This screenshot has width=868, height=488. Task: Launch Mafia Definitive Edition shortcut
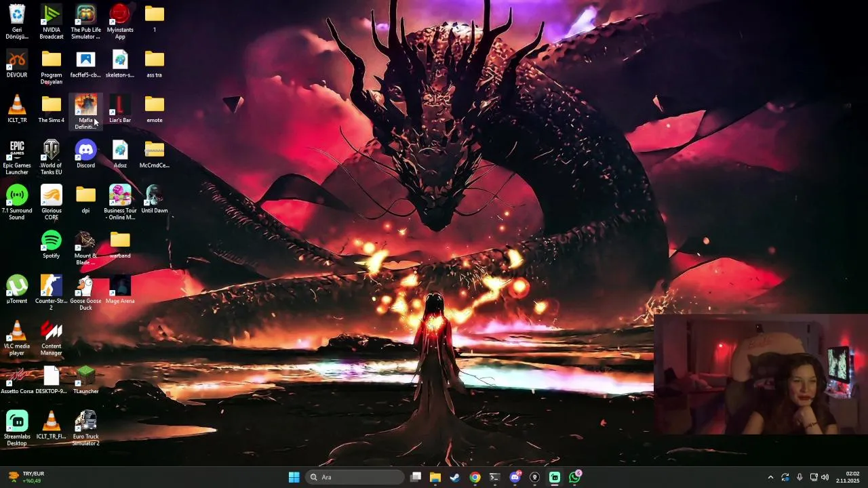pyautogui.click(x=85, y=111)
